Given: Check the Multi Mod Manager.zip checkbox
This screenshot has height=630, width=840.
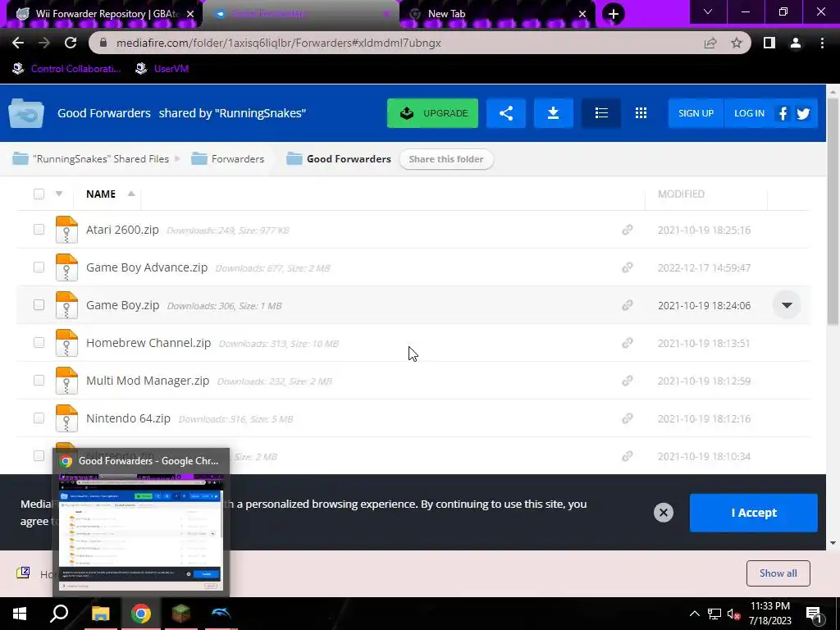Looking at the screenshot, I should 39,381.
